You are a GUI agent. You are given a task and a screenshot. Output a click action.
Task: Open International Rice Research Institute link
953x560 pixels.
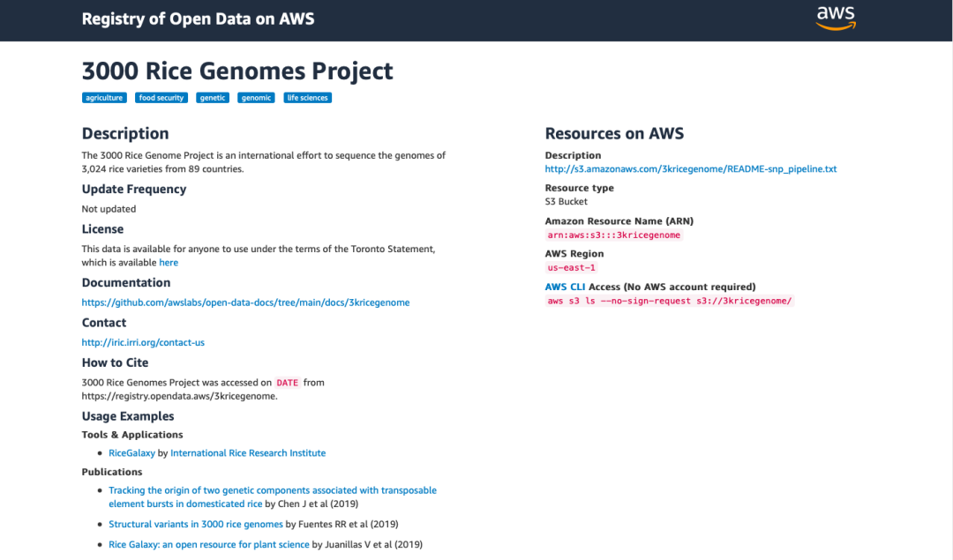[248, 453]
